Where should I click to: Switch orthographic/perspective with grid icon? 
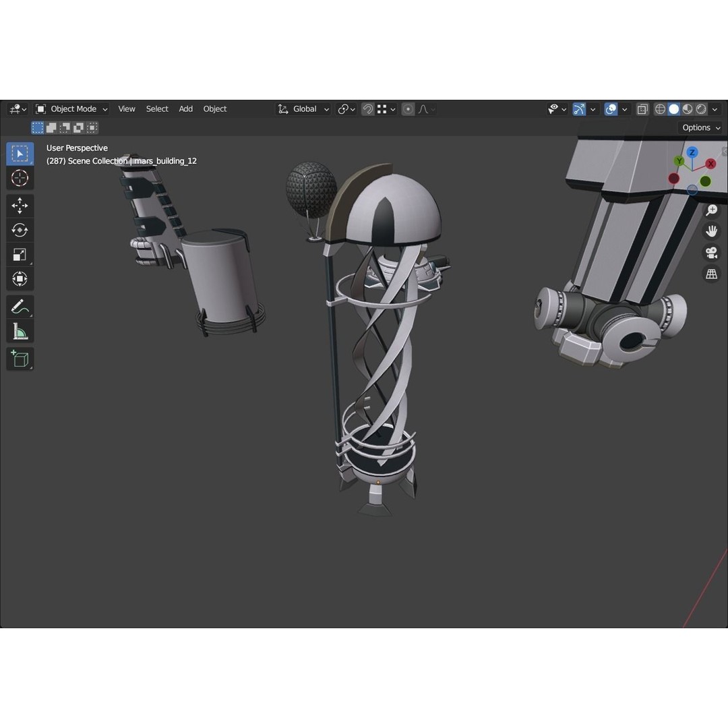(711, 274)
